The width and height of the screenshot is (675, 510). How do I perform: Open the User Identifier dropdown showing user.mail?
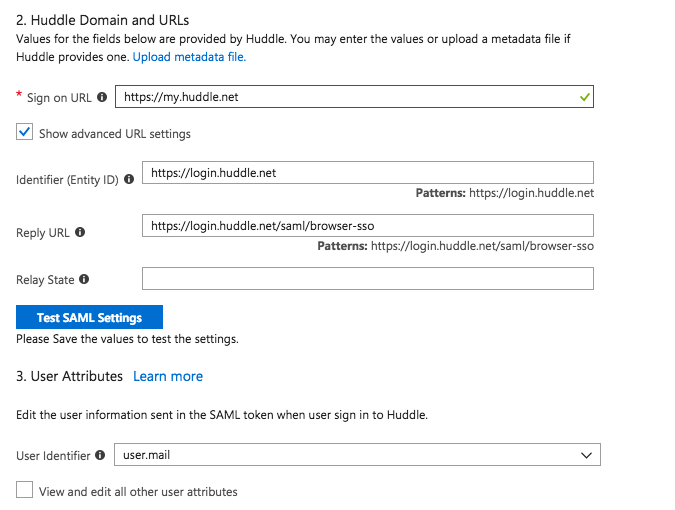[357, 456]
